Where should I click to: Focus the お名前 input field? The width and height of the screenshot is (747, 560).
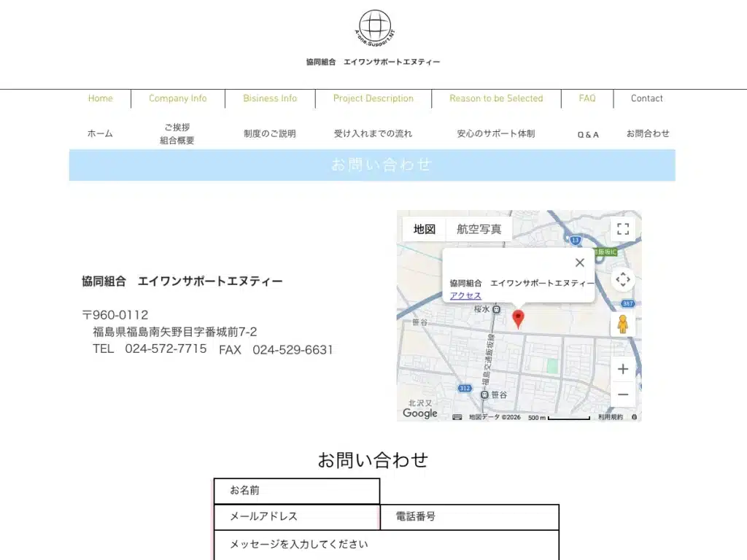[297, 491]
